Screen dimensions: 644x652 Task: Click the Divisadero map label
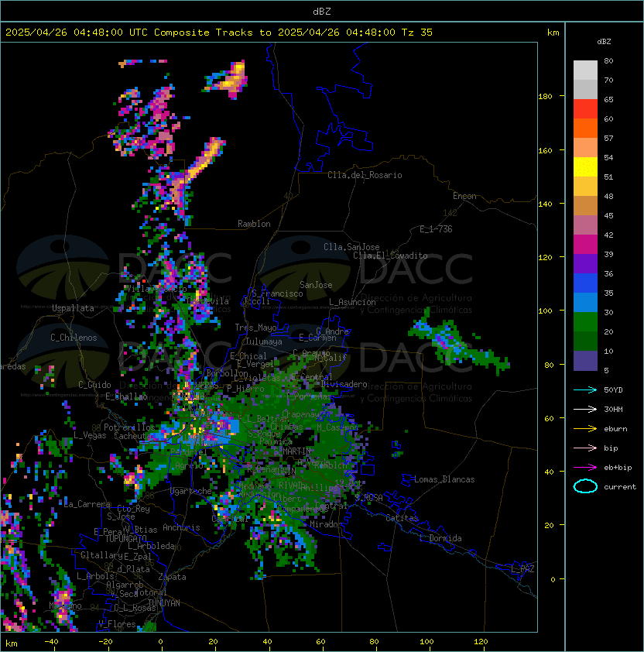[344, 384]
